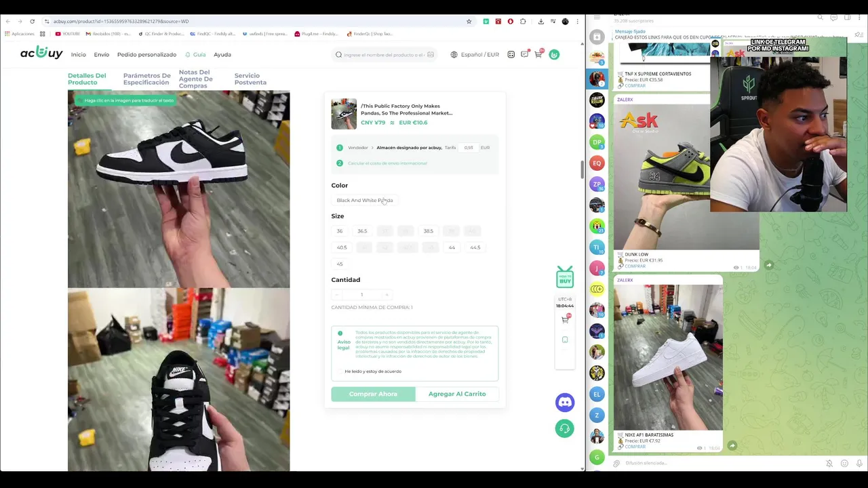Open the Plug4.me bookmark
Screen dimensions: 868x488
tap(316, 34)
